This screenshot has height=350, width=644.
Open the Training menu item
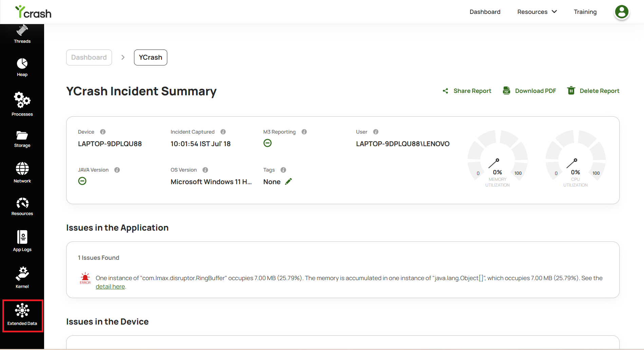585,12
